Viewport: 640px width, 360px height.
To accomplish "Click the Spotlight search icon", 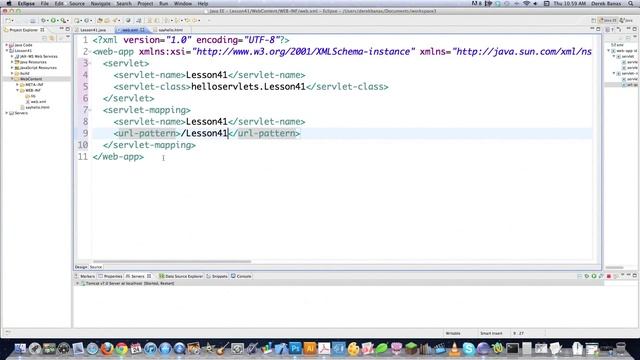I will tap(631, 4).
